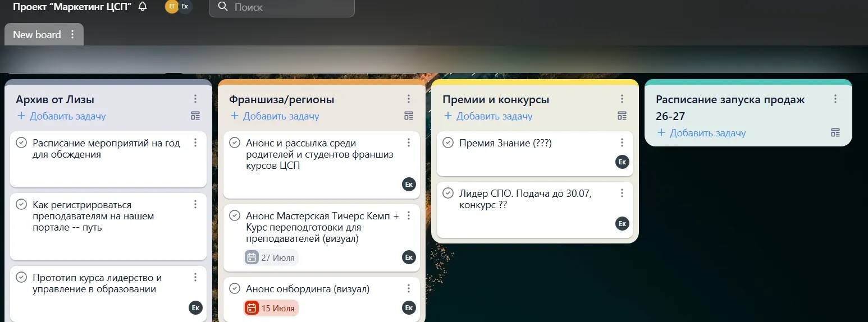Open Франшиза/регионы column menu
This screenshot has height=322, width=868.
[409, 99]
